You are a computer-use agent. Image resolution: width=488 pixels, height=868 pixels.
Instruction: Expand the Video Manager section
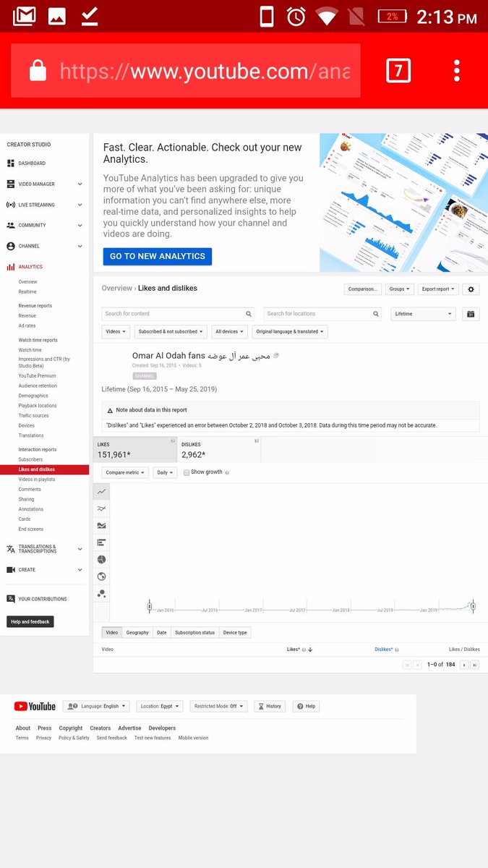80,184
